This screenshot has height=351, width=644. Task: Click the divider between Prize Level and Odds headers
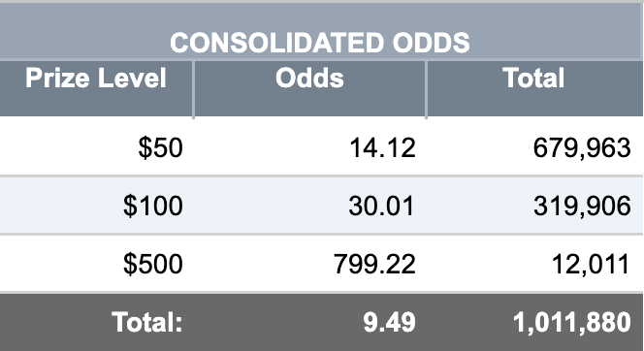(x=193, y=89)
